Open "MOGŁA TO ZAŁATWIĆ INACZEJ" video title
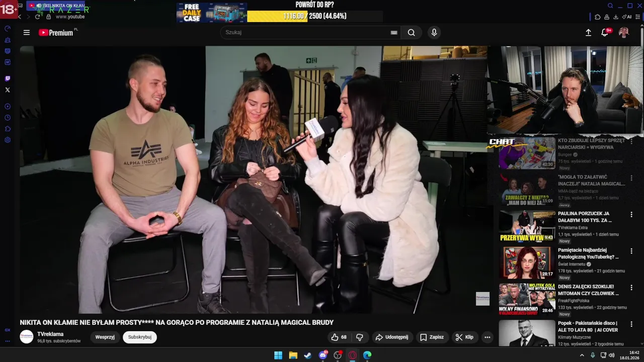Viewport: 644px width, 362px height. (x=591, y=180)
